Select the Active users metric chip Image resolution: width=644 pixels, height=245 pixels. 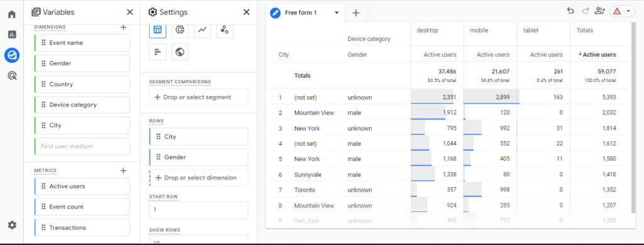pyautogui.click(x=82, y=186)
